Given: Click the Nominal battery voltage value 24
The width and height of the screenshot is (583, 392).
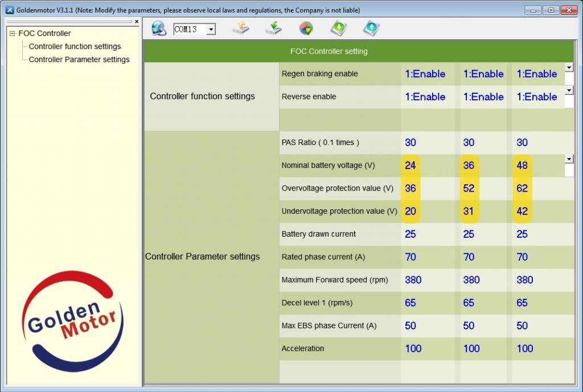Looking at the screenshot, I should (410, 166).
